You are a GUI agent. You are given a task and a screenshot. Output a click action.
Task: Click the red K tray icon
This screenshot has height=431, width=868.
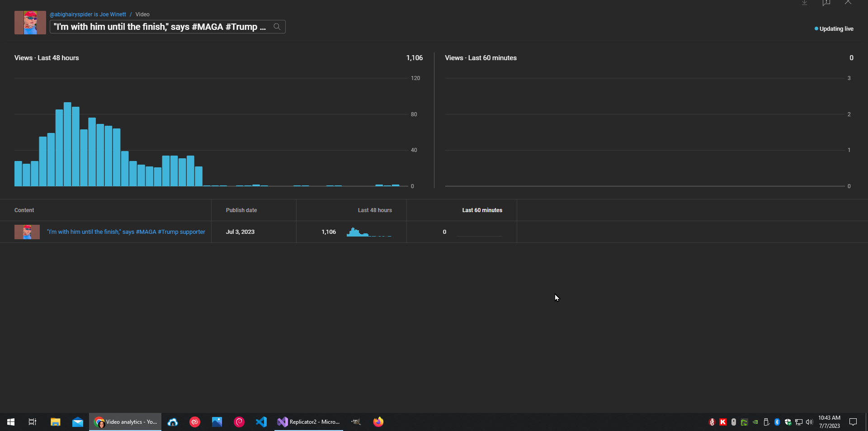(723, 422)
